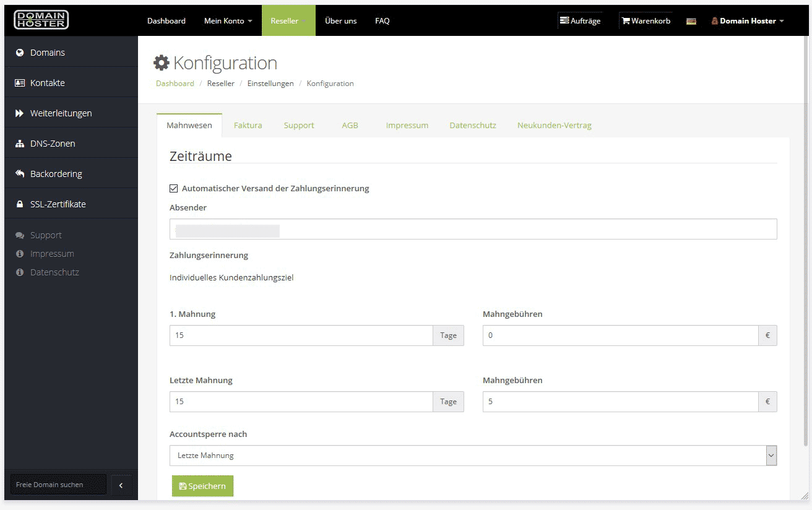This screenshot has width=812, height=510.
Task: Click the second Mahngebühren field showing 5
Action: click(620, 402)
